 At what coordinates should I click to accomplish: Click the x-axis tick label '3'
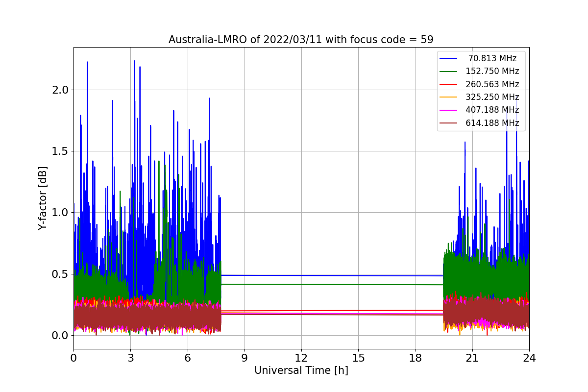click(130, 358)
